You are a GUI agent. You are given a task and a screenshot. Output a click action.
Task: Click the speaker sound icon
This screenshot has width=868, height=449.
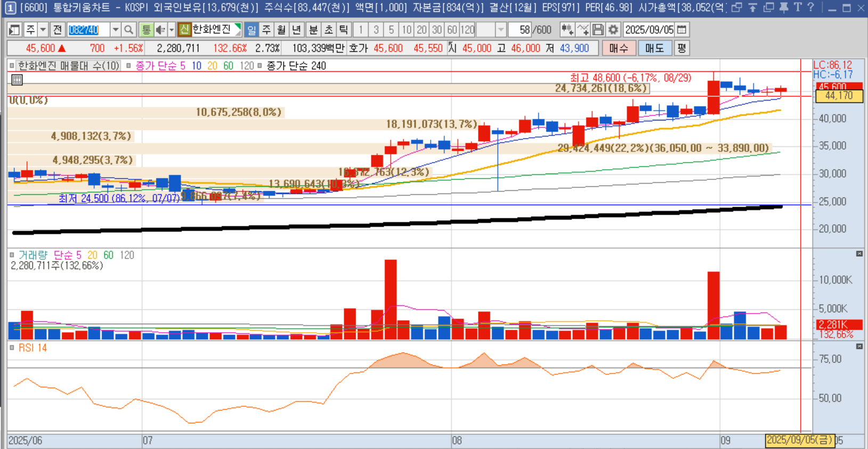click(x=160, y=30)
